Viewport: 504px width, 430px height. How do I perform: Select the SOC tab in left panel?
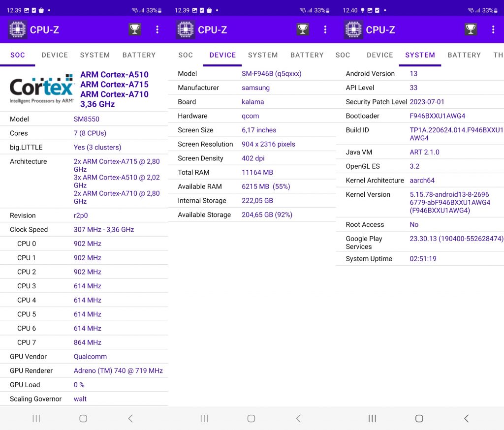(18, 55)
